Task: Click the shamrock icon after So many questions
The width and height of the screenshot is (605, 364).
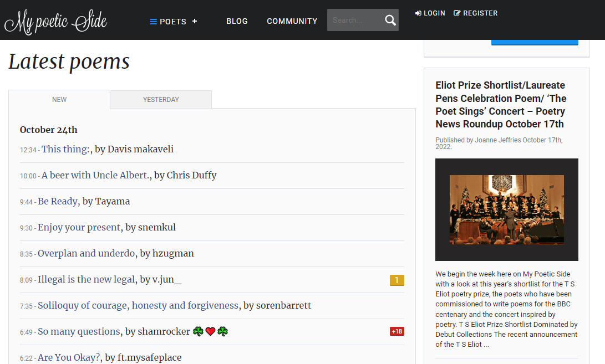Action: (x=197, y=331)
